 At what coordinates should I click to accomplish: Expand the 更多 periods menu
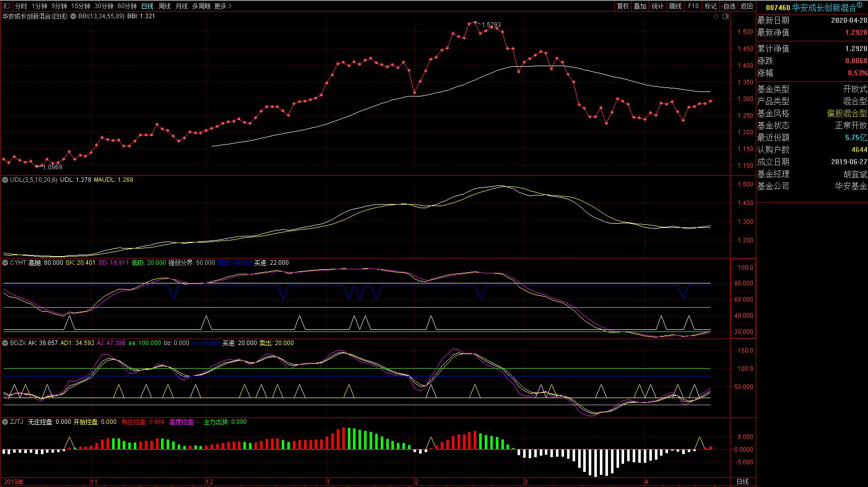(223, 6)
